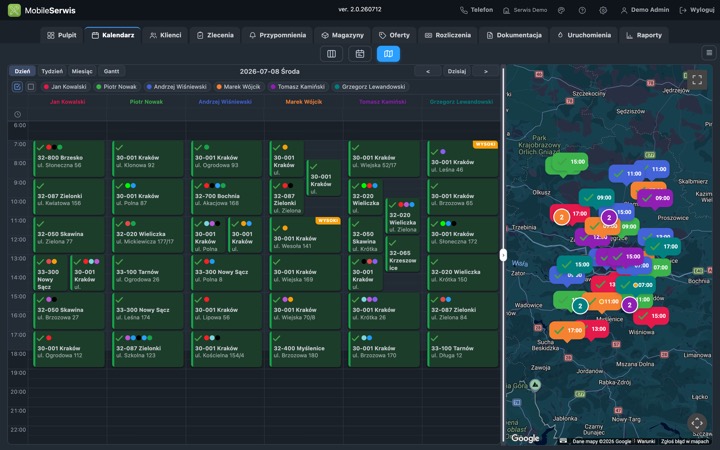Open the Demo Admin user menu

point(645,10)
